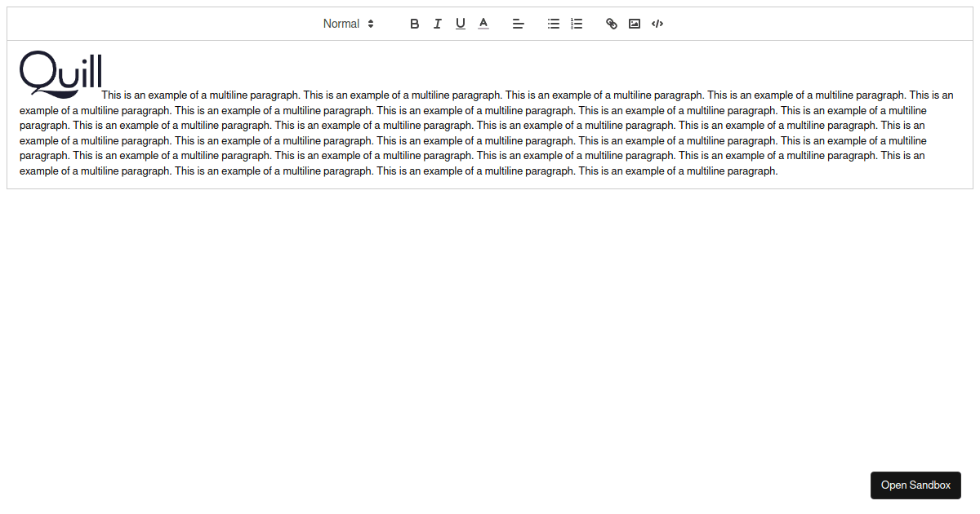980x514 pixels.
Task: Place cursor at end of the paragraph text
Action: pyautogui.click(x=777, y=171)
